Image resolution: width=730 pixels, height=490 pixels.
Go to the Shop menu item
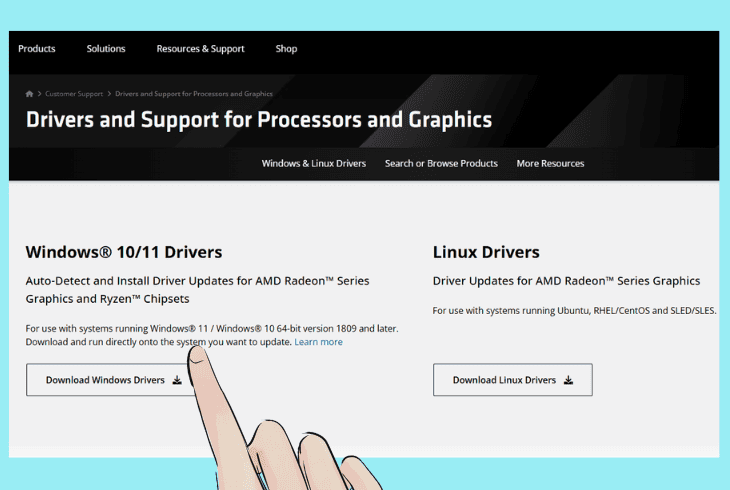pos(286,48)
